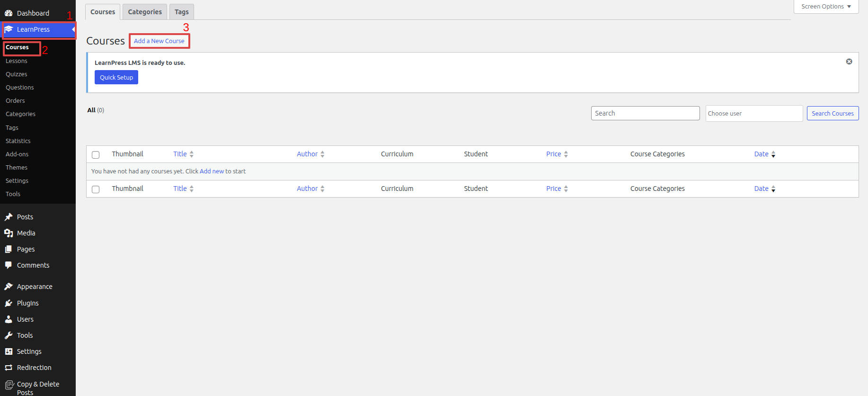This screenshot has width=868, height=396.
Task: Click the Media icon in sidebar
Action: [x=9, y=233]
